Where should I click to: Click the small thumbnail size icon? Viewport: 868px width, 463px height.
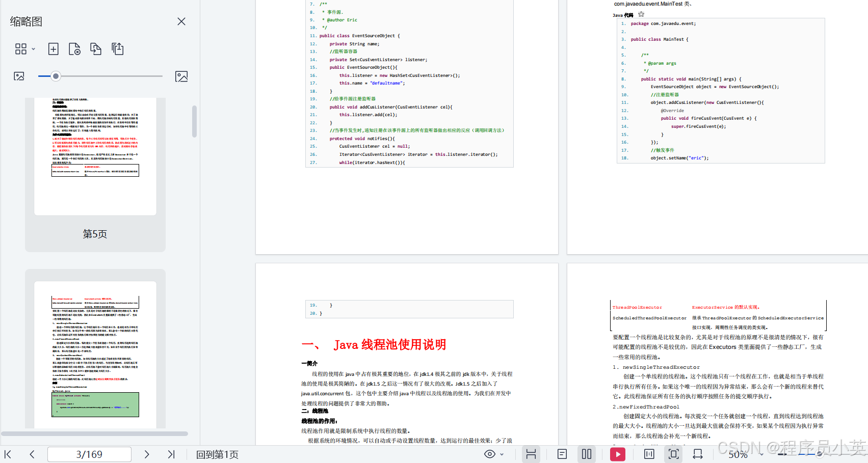coord(19,76)
